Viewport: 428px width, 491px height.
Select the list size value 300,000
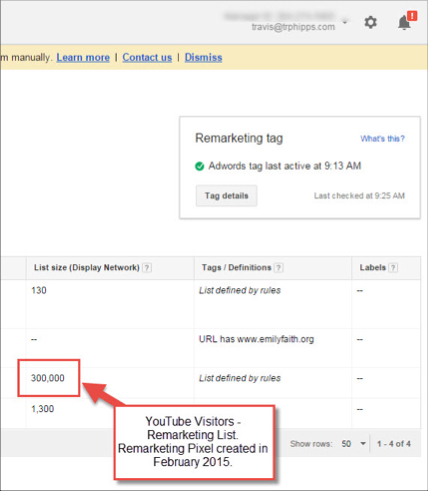[48, 378]
